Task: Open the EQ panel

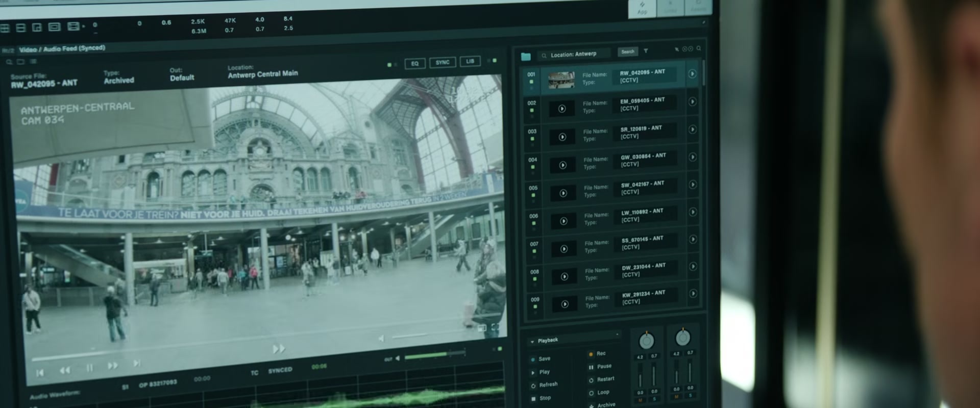Action: (x=415, y=64)
